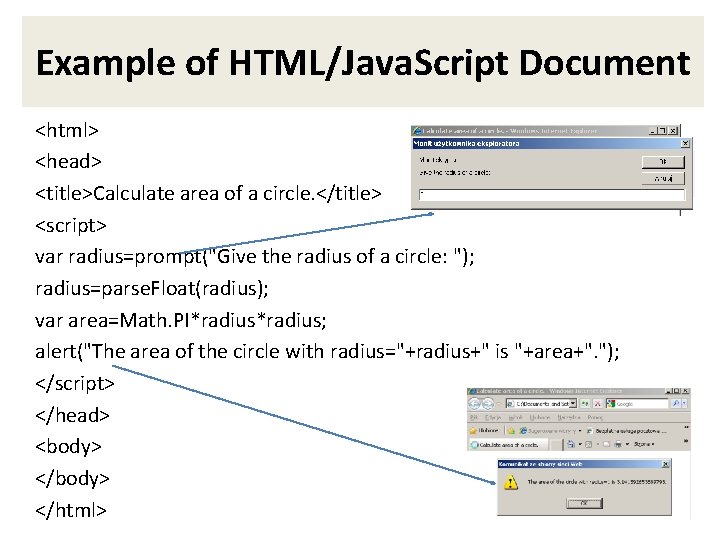Open the Plik menu in IE
Viewport: 720px width, 540px height.
474,417
